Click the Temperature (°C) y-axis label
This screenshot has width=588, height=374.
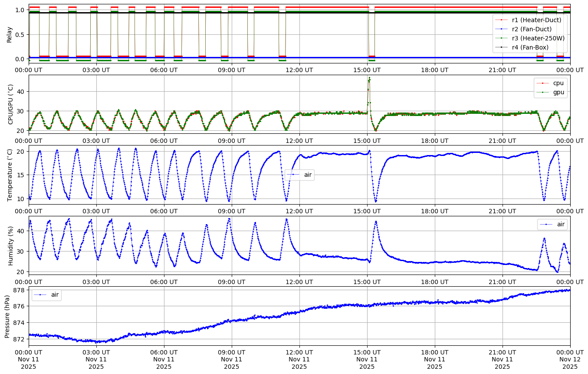pyautogui.click(x=10, y=175)
